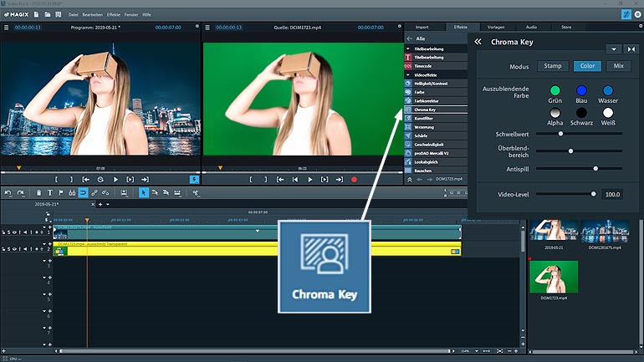The image size is (644, 362).
Task: Open the Datei menu
Action: 73,15
